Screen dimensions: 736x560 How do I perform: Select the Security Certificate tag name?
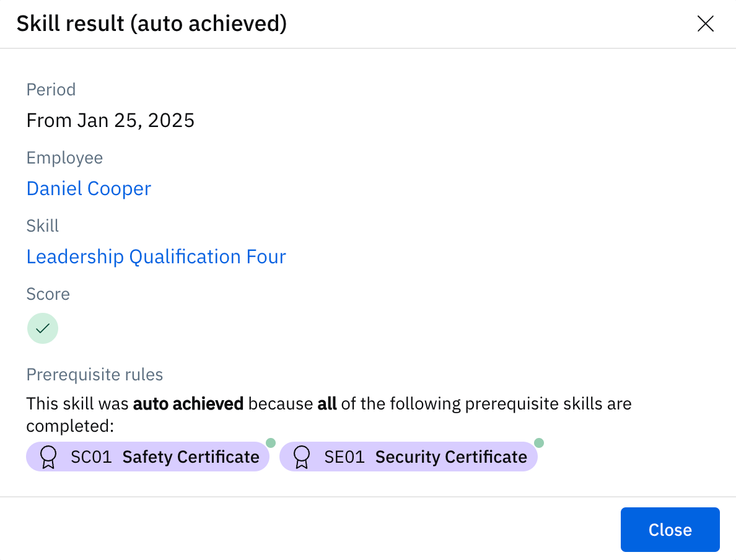pos(451,457)
